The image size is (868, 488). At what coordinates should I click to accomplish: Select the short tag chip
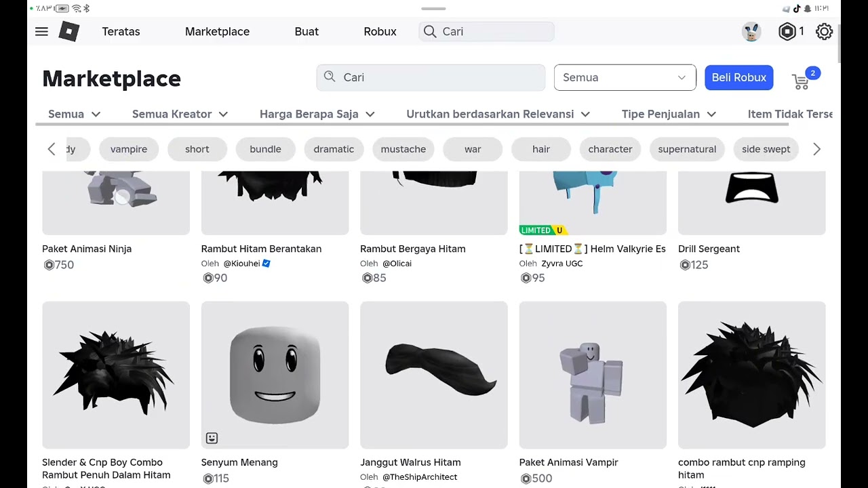197,149
